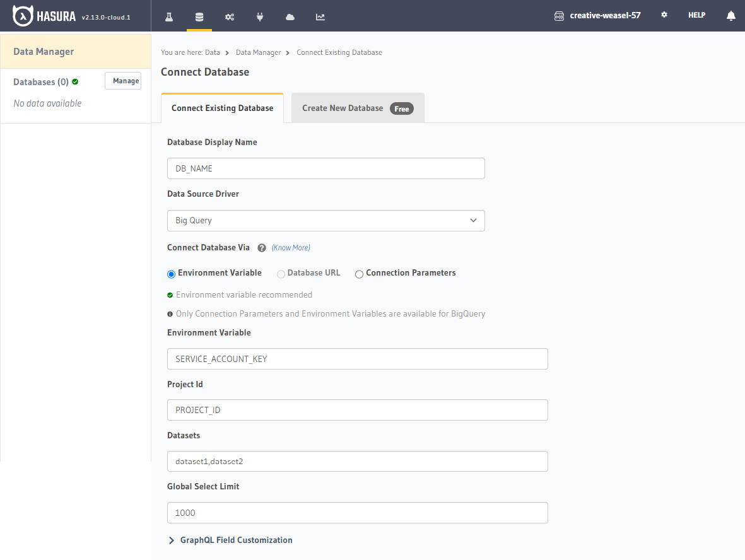Open the Know More link
The height and width of the screenshot is (560, 745).
291,247
